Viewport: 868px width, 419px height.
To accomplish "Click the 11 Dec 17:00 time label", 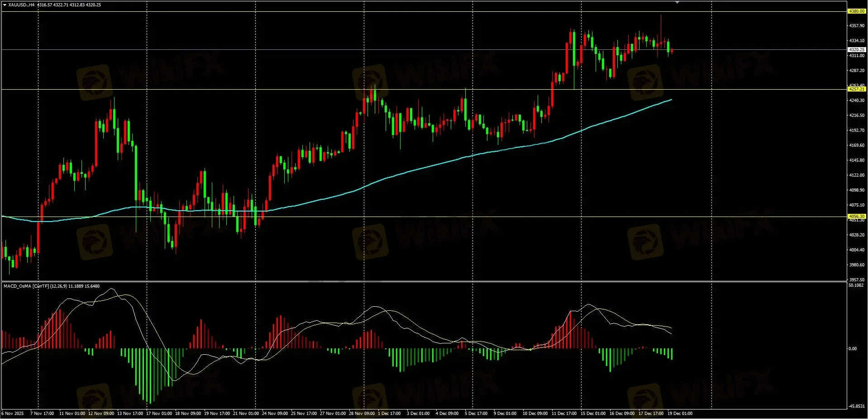I will point(564,414).
